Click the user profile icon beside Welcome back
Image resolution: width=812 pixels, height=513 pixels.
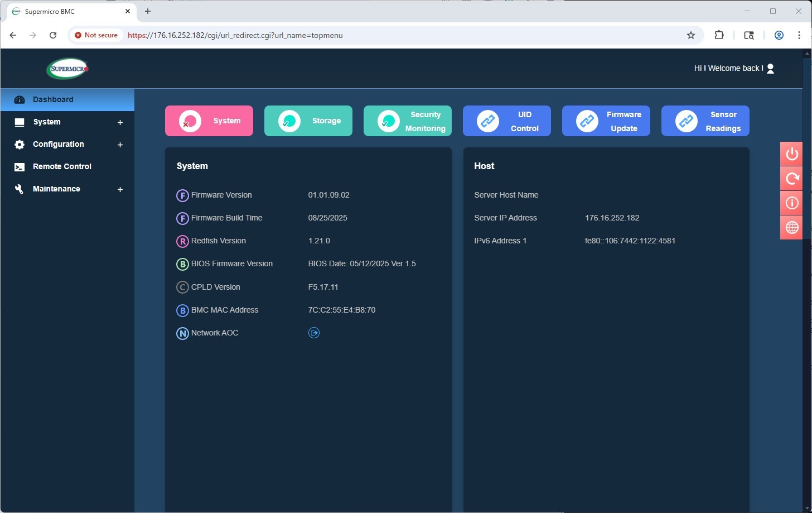[x=770, y=69]
